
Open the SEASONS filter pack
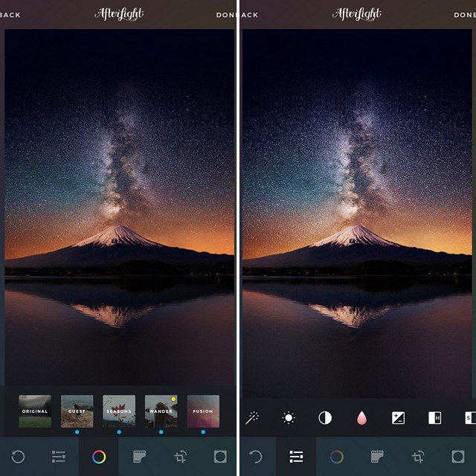119,411
